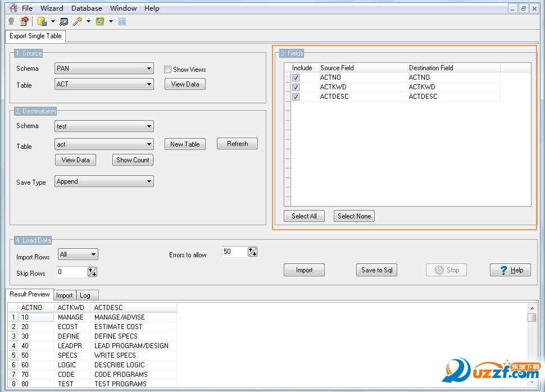The image size is (545, 392).
Task: Expand the Source Table dropdown showing ACT
Action: click(x=104, y=84)
